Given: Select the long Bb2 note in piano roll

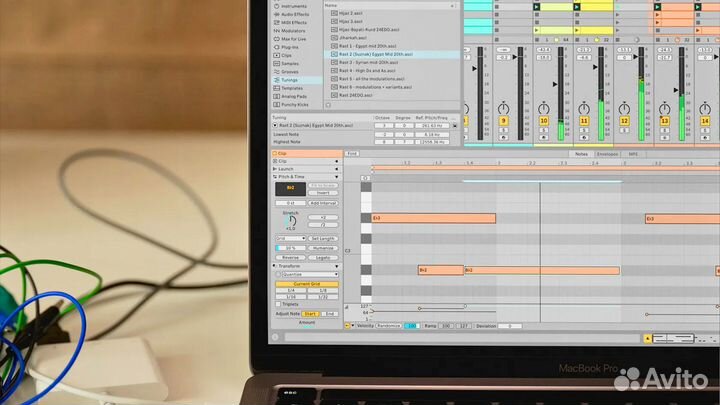Looking at the screenshot, I should (542, 270).
